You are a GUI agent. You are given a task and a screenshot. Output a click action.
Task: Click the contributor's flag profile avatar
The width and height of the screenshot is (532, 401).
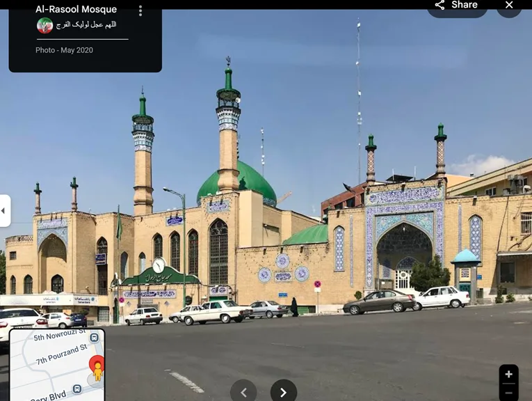(45, 26)
